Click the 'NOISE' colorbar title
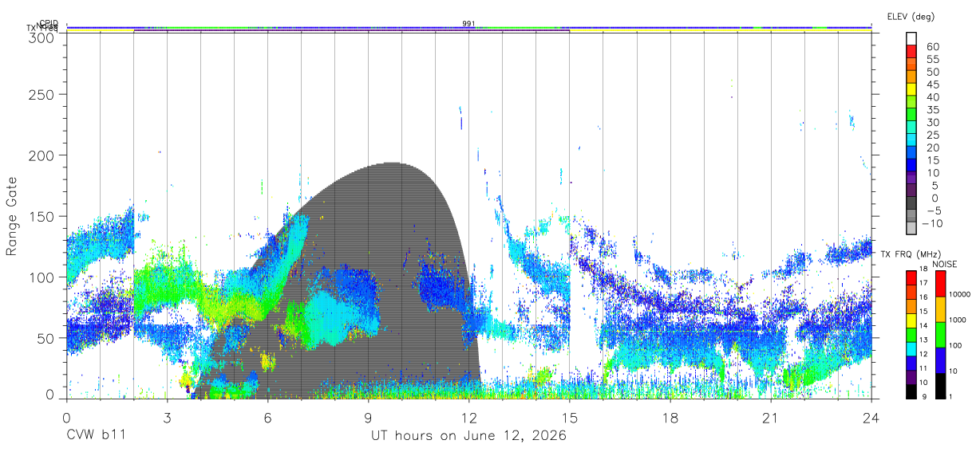 pyautogui.click(x=944, y=263)
